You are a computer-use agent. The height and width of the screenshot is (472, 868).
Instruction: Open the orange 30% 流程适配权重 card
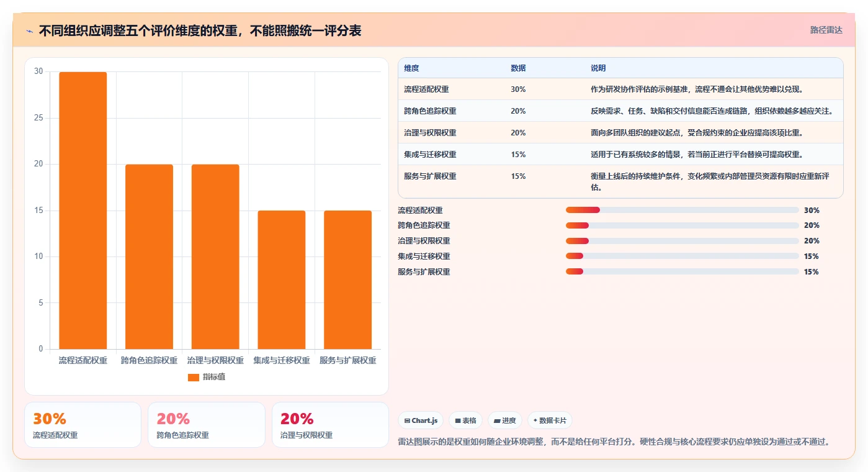click(x=83, y=425)
